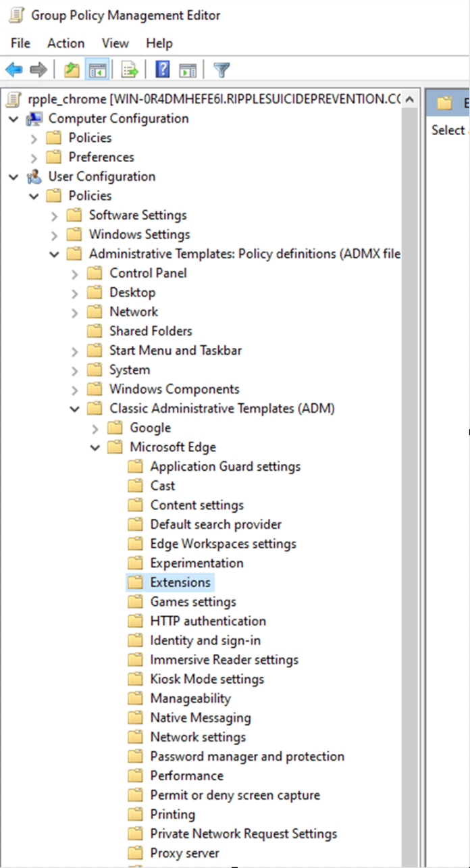Select Password manager and protection

[247, 757]
